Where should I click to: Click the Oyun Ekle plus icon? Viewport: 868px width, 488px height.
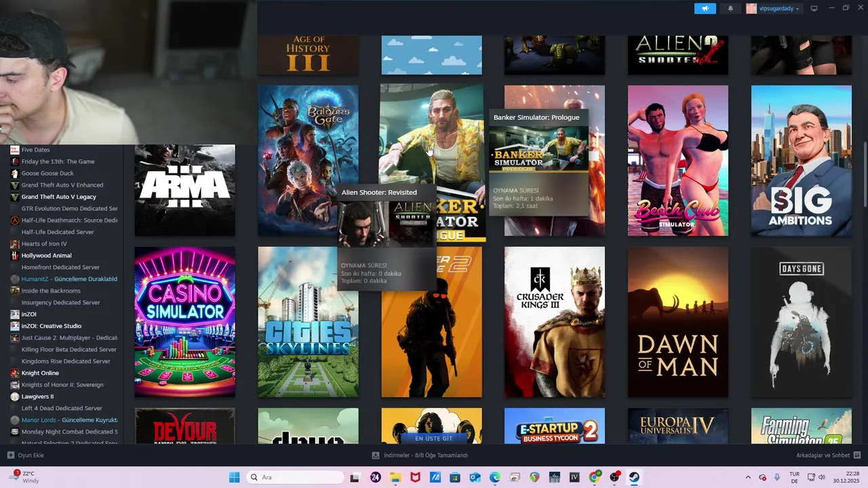coord(10,455)
